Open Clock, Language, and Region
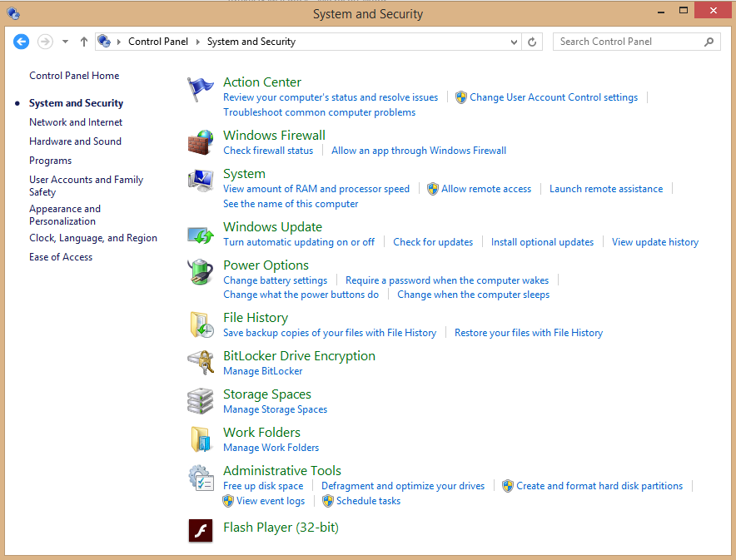 tap(93, 238)
